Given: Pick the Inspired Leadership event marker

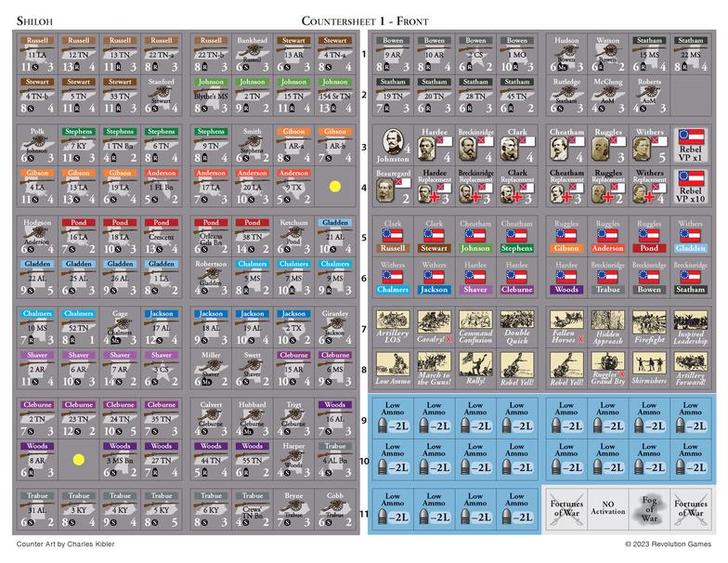Looking at the screenshot, I should click(x=691, y=327).
